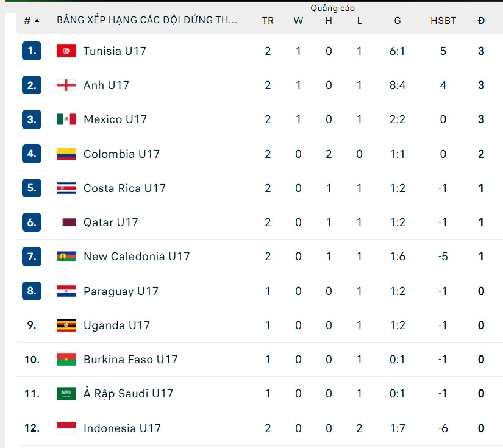Click the Quảng cáo advertisement label
The height and width of the screenshot is (448, 503).
tap(332, 8)
